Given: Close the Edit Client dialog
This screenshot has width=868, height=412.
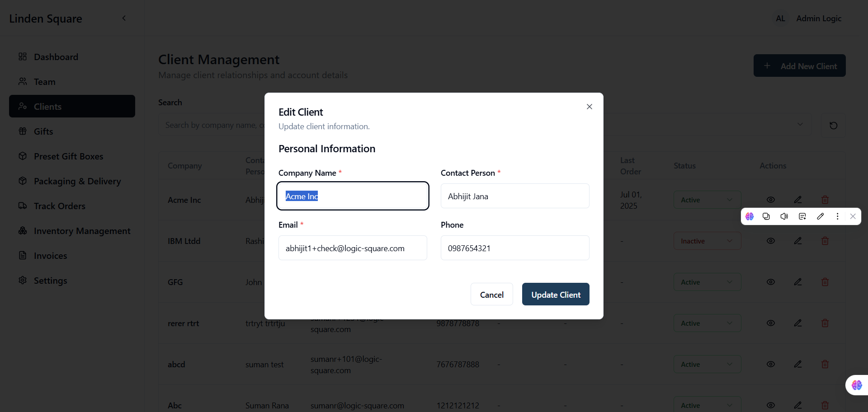Looking at the screenshot, I should coord(589,107).
